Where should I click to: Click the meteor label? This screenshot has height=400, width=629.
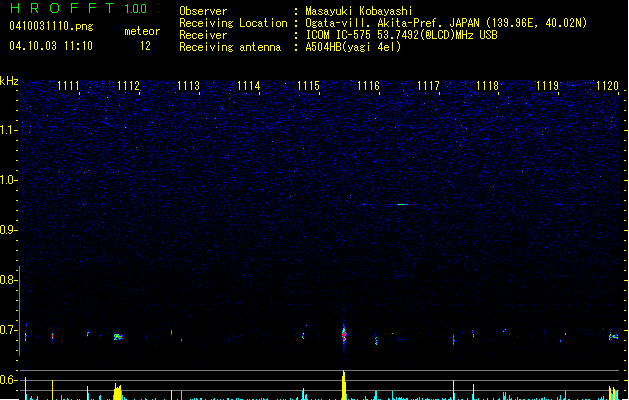point(142,31)
